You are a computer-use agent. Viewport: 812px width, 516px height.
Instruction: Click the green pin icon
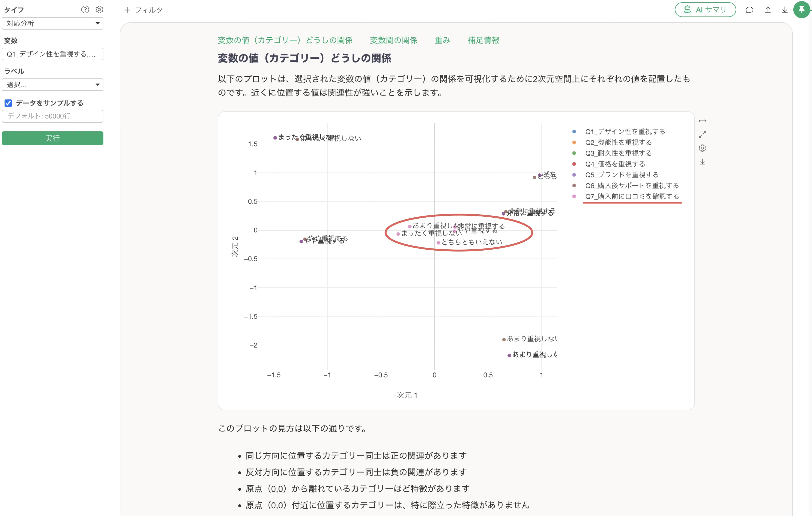(x=801, y=10)
